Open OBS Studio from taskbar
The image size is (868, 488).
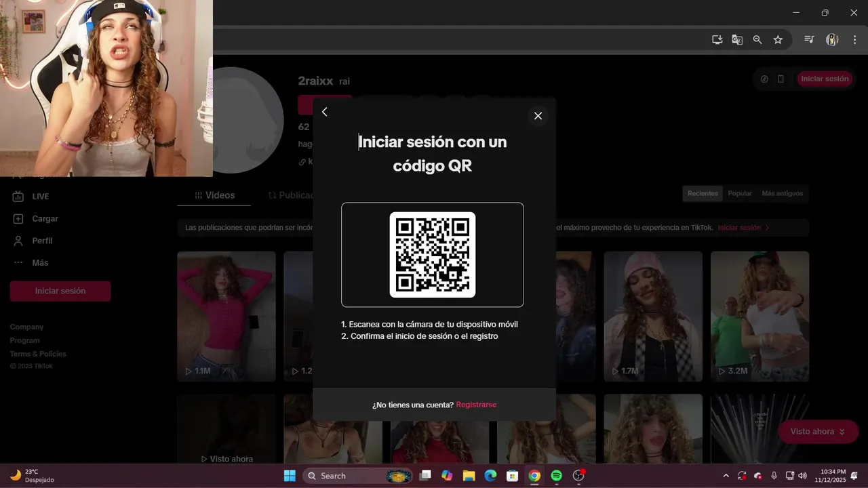(578, 476)
